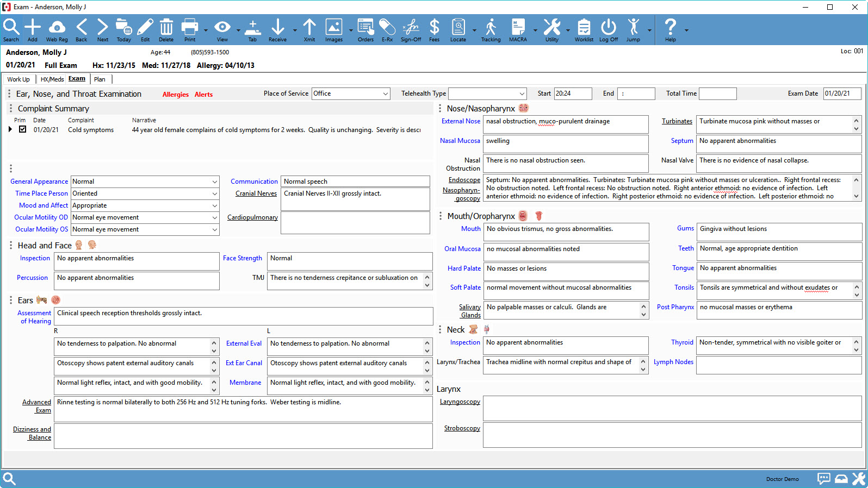Click the Cardiopulmonary link label
Screen dimensions: 868x488
[252, 217]
